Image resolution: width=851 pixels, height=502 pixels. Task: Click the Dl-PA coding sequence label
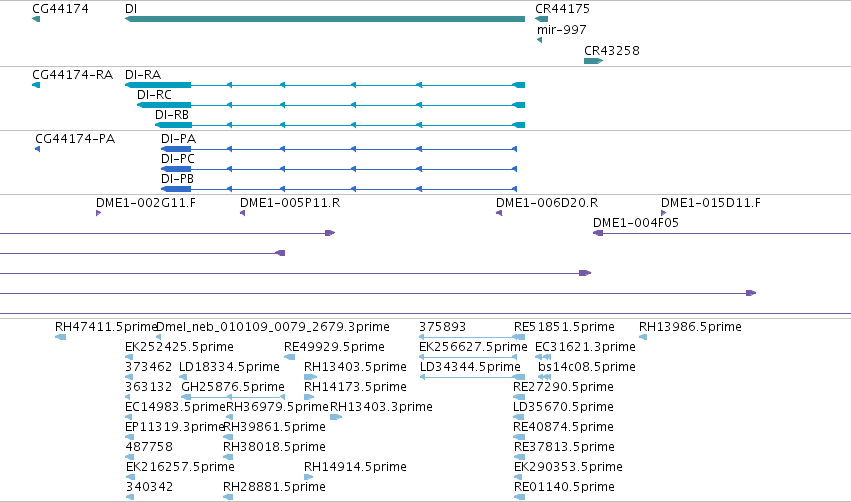(178, 138)
